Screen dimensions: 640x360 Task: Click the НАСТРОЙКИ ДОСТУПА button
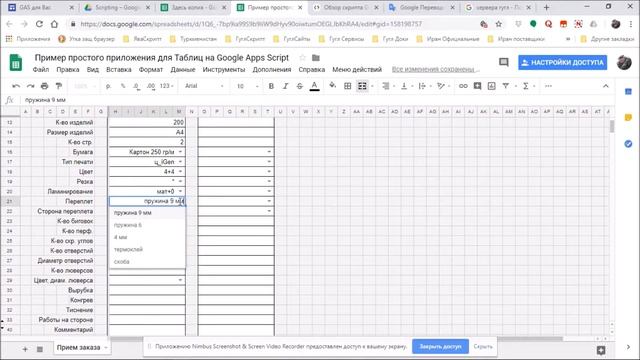[x=562, y=62]
